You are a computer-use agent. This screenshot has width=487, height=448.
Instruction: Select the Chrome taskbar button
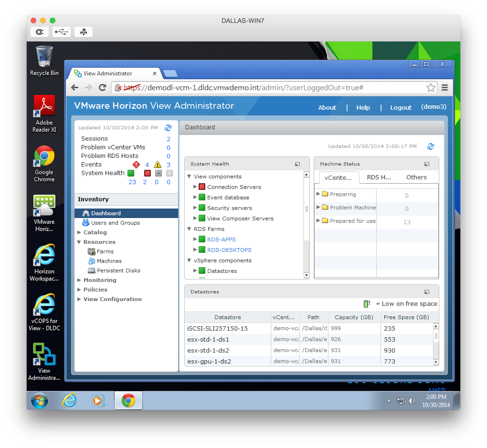tap(128, 400)
